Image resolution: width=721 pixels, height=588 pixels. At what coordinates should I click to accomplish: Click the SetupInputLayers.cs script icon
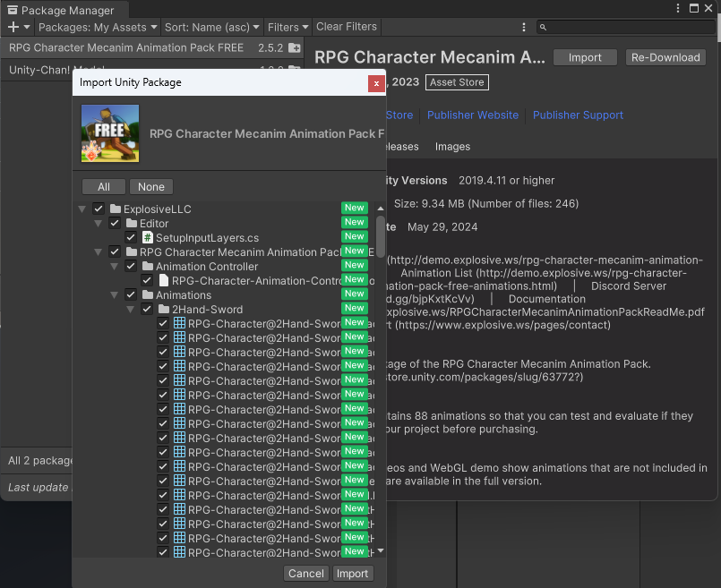[148, 237]
